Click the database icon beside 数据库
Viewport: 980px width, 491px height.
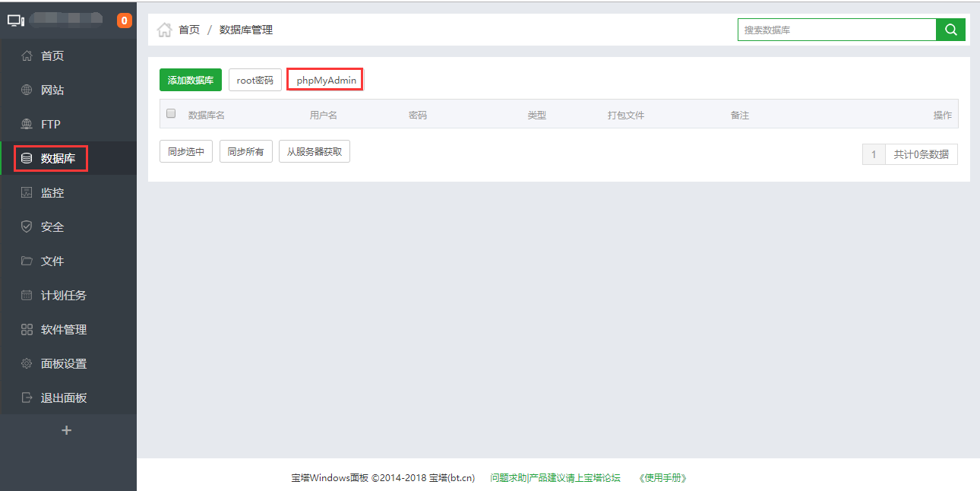[x=27, y=158]
